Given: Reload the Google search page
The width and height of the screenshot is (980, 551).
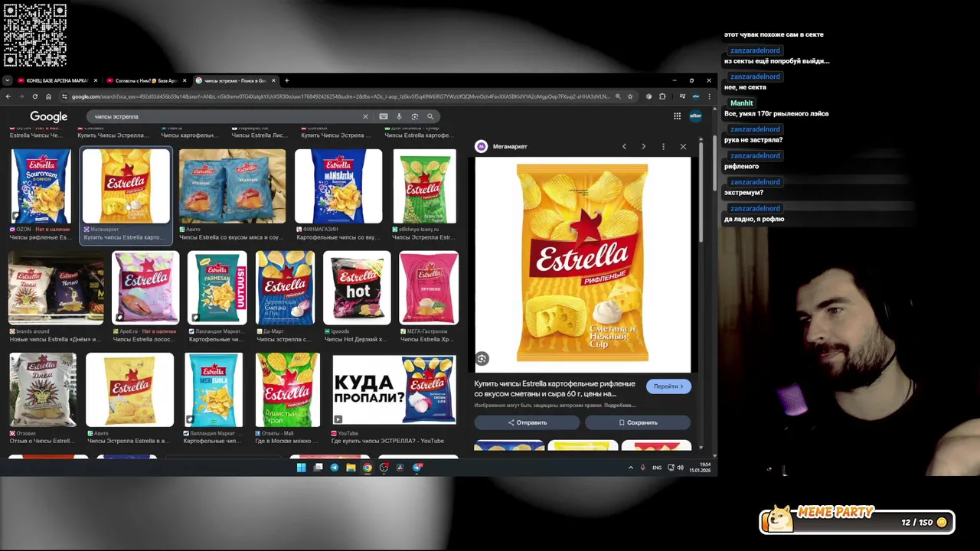Looking at the screenshot, I should [34, 96].
